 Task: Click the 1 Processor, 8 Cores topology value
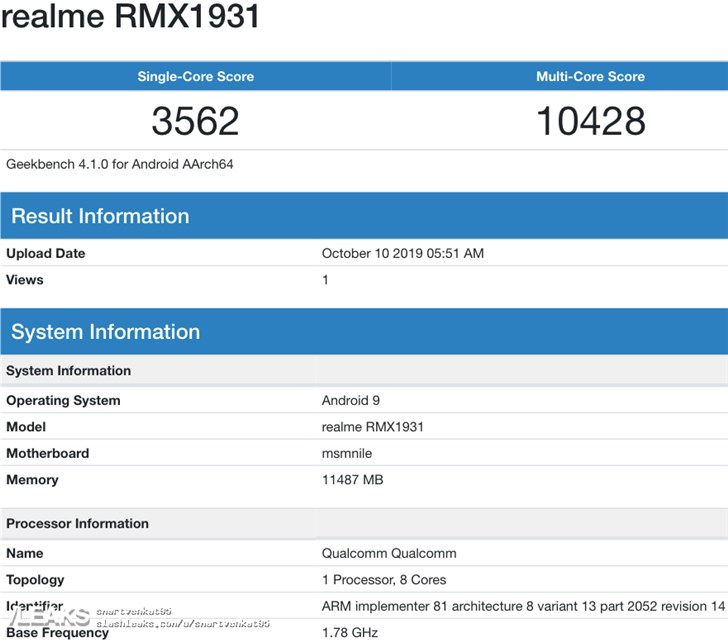coord(384,580)
